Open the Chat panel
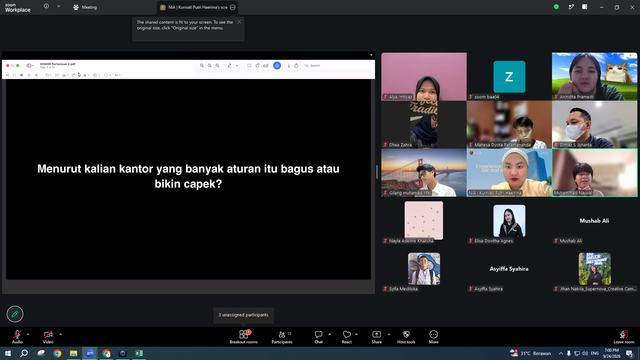 click(x=318, y=337)
